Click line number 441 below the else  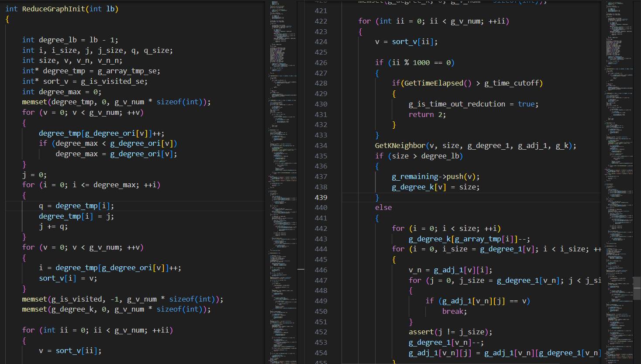coord(320,218)
